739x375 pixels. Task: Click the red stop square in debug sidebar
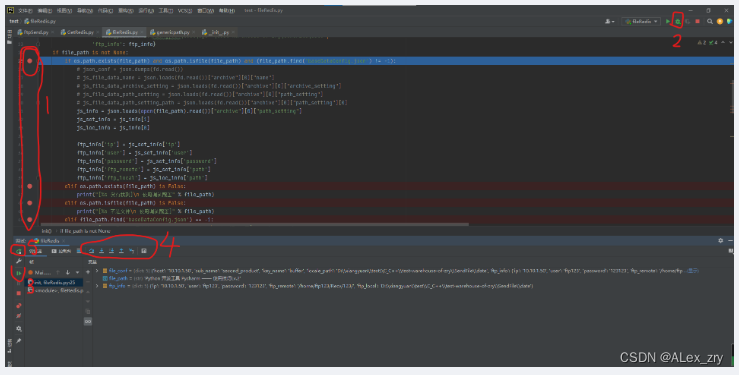click(x=19, y=293)
